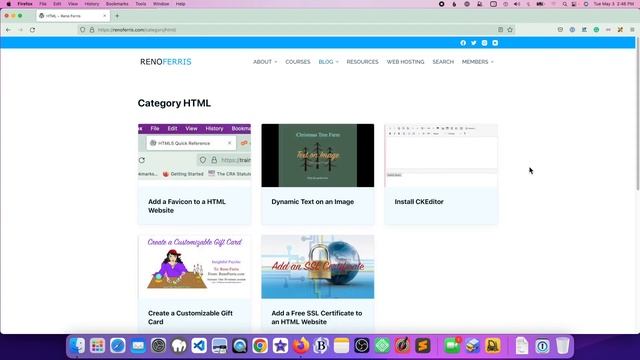
Task: Open the Firefox File menu
Action: pos(43,4)
